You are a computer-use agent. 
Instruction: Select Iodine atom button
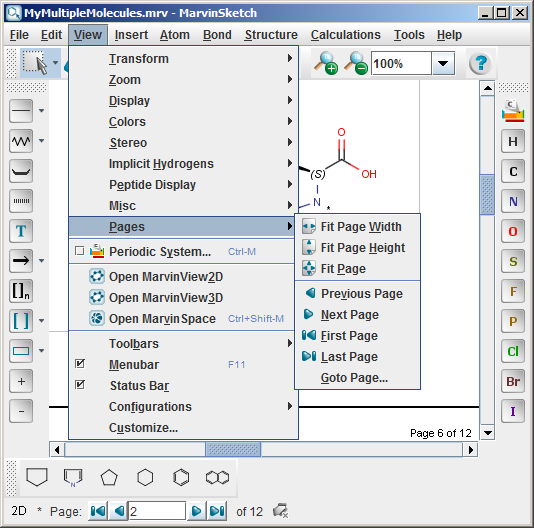coord(513,411)
